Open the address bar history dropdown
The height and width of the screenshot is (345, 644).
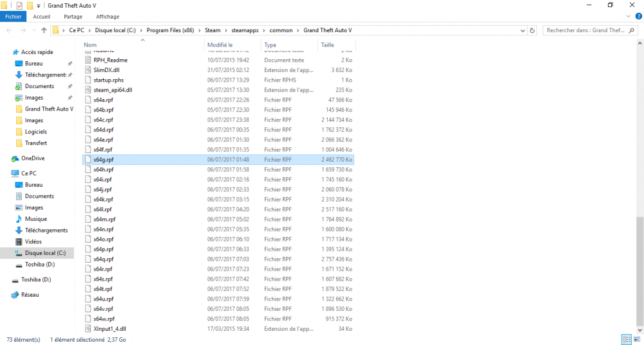click(x=523, y=30)
